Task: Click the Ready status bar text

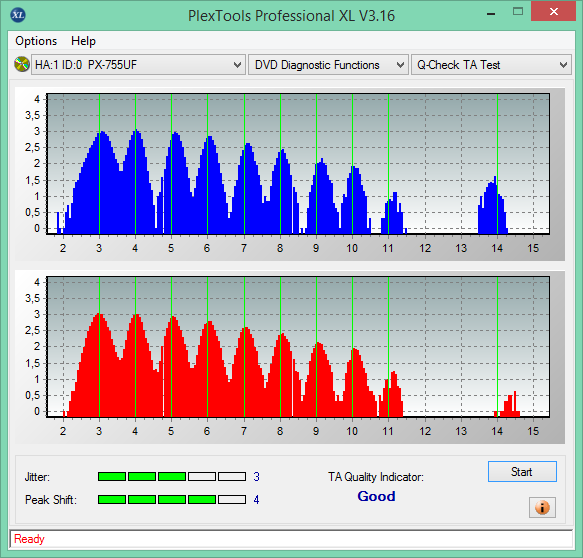Action: 29,539
